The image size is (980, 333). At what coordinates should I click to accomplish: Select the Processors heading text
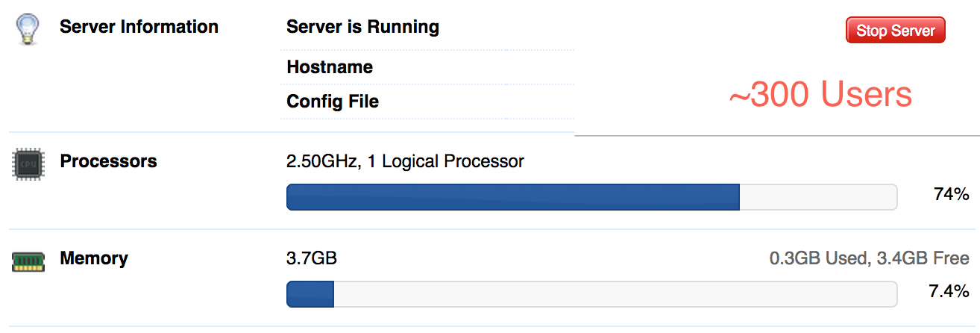(x=108, y=161)
